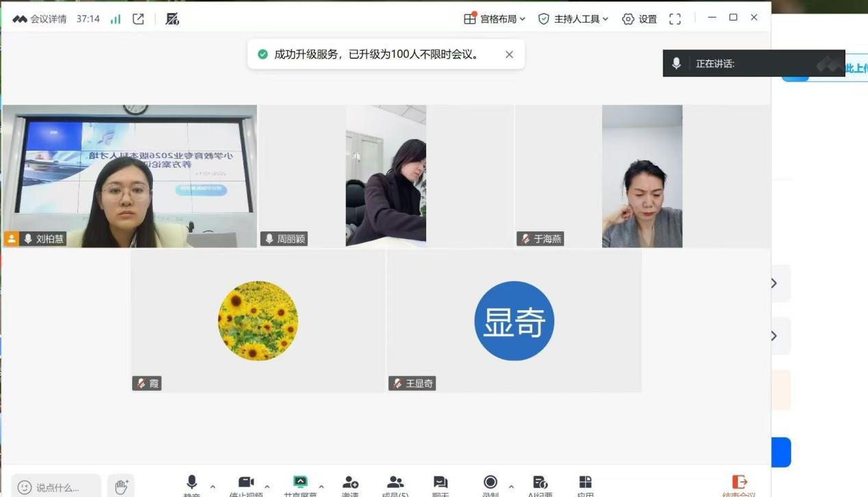Open the AI minutes tool
Viewport: 868px width, 497px height.
tap(540, 483)
